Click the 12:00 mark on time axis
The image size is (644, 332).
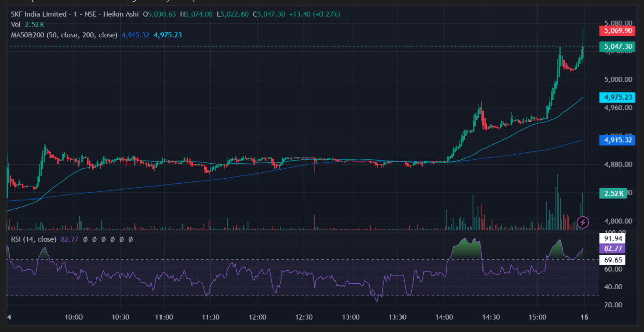click(x=257, y=317)
